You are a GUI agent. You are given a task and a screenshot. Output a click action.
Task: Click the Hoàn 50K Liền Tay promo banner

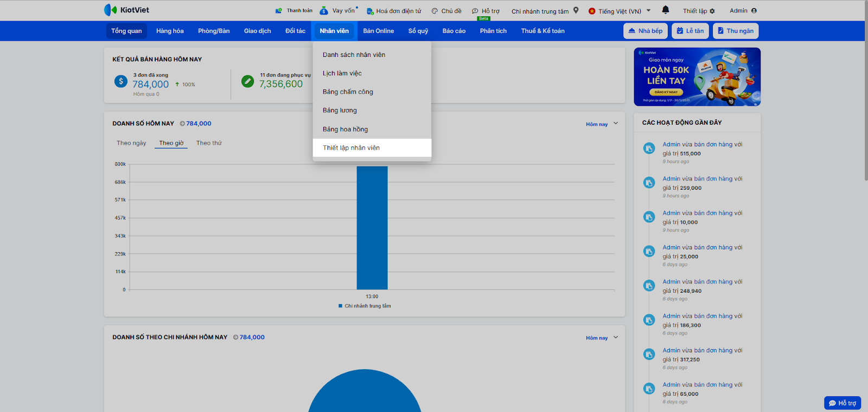pyautogui.click(x=697, y=77)
